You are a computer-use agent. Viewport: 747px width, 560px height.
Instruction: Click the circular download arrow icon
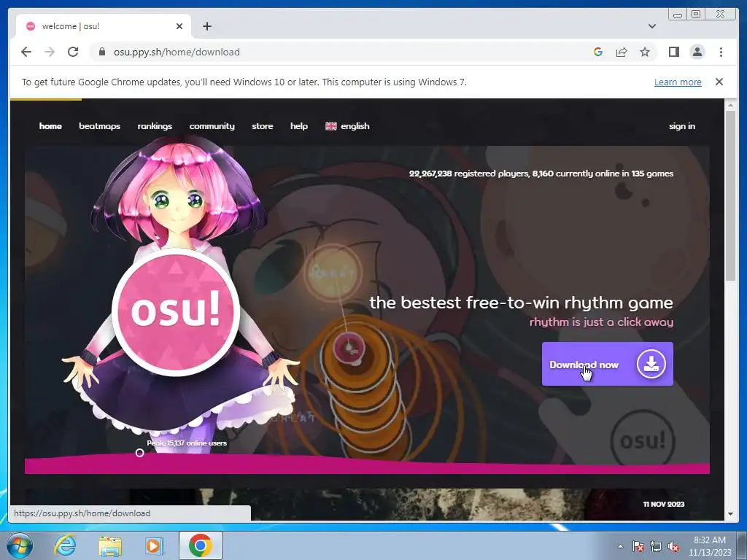pyautogui.click(x=651, y=365)
